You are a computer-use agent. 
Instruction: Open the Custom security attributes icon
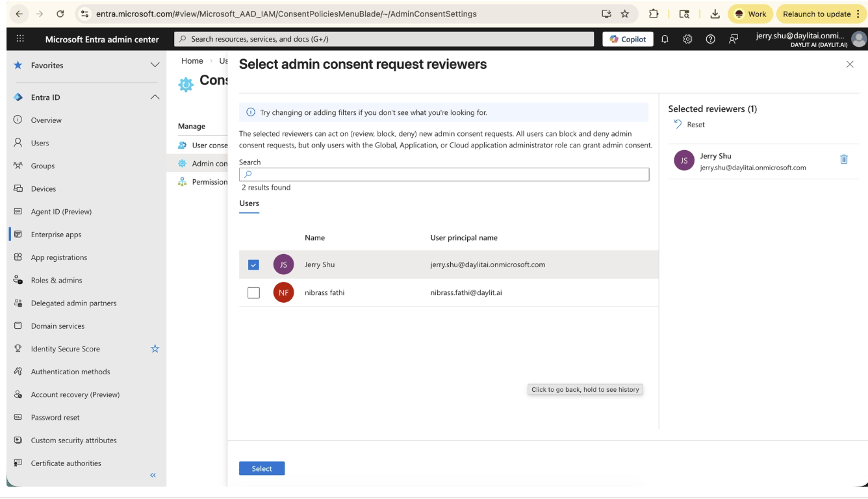(x=18, y=440)
